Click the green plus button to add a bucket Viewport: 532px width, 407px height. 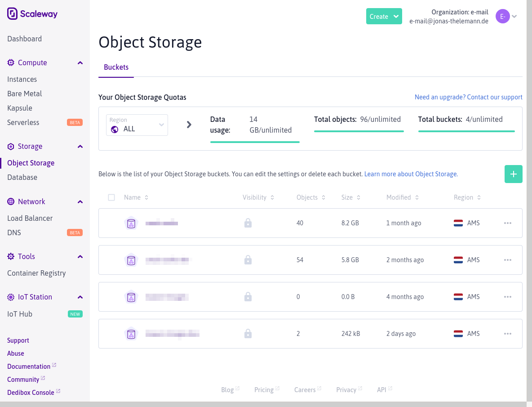click(513, 174)
